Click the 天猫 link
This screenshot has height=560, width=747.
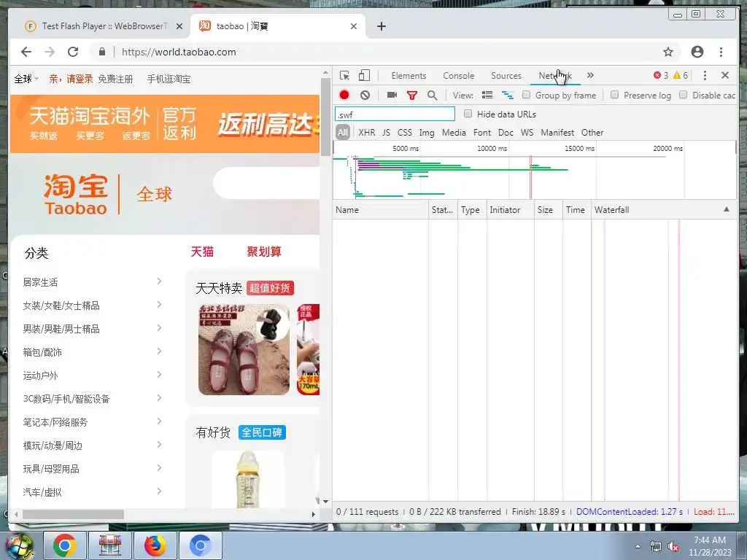(202, 252)
